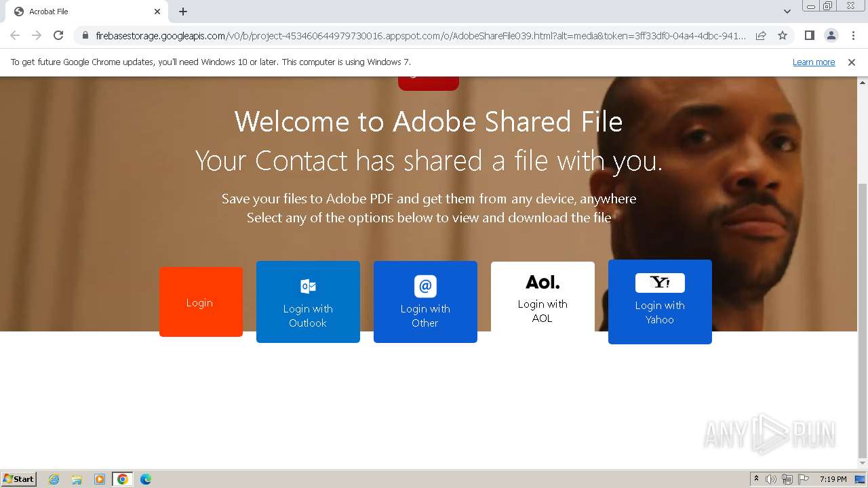Image resolution: width=868 pixels, height=488 pixels.
Task: Choose Login with AOL
Action: coord(542,297)
